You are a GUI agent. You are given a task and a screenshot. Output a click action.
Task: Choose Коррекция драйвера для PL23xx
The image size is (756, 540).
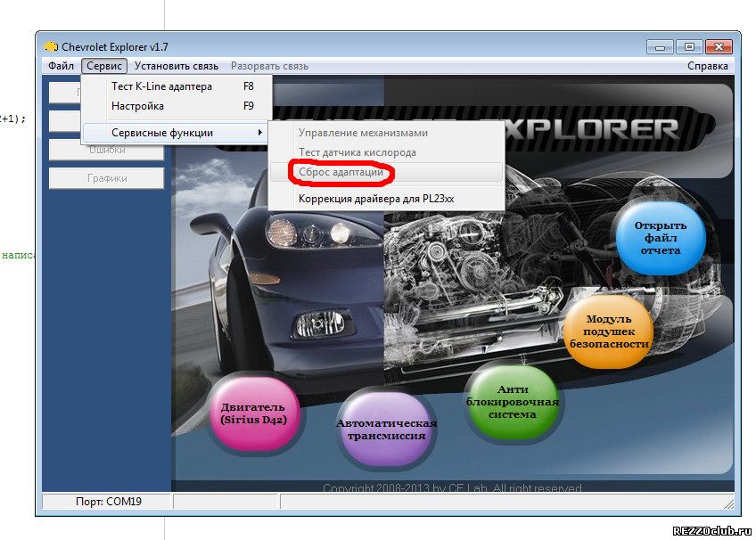tap(387, 199)
